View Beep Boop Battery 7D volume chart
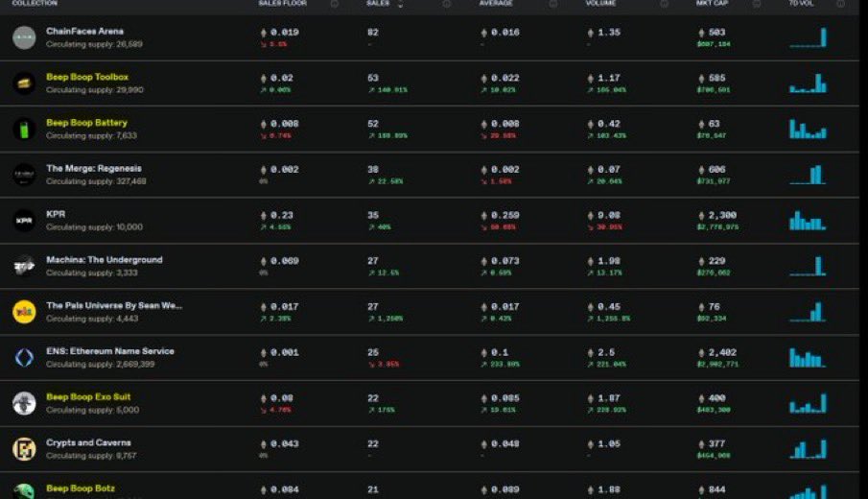This screenshot has height=499, width=868. (x=808, y=129)
